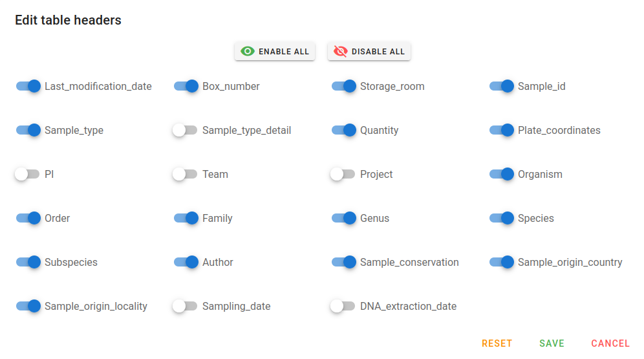Turn off the Plate_coordinates switch
The height and width of the screenshot is (359, 644).
pyautogui.click(x=502, y=130)
